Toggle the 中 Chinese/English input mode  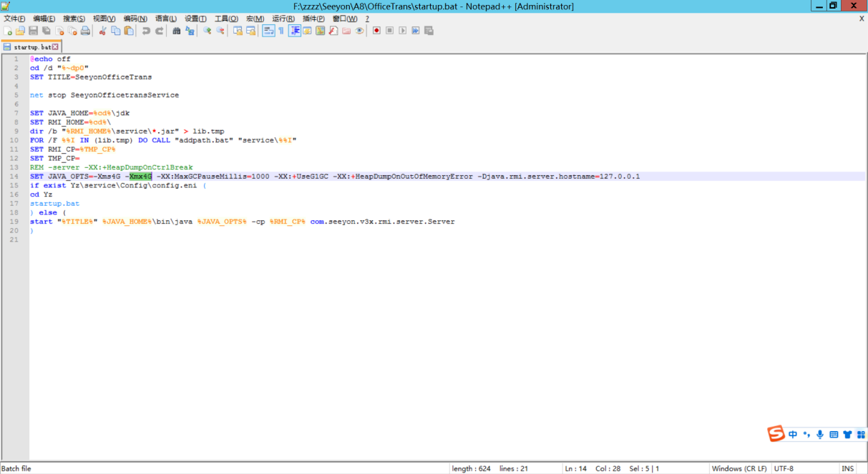pos(793,434)
